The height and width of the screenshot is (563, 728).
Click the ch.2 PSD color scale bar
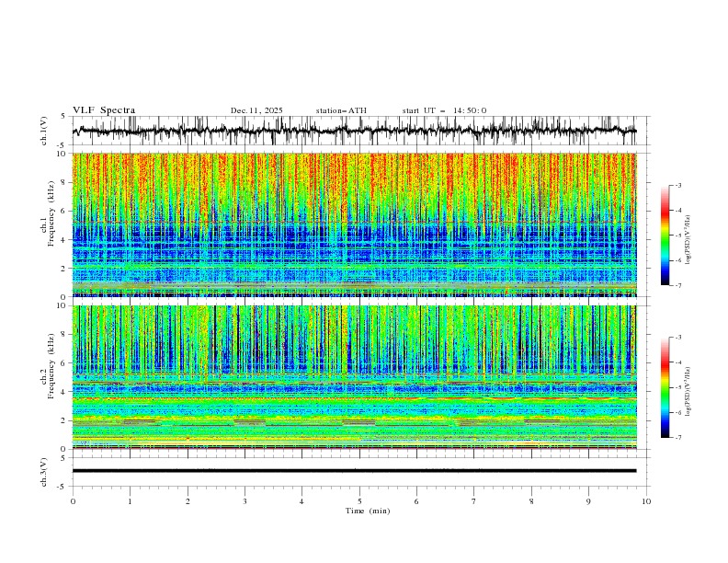click(x=665, y=387)
